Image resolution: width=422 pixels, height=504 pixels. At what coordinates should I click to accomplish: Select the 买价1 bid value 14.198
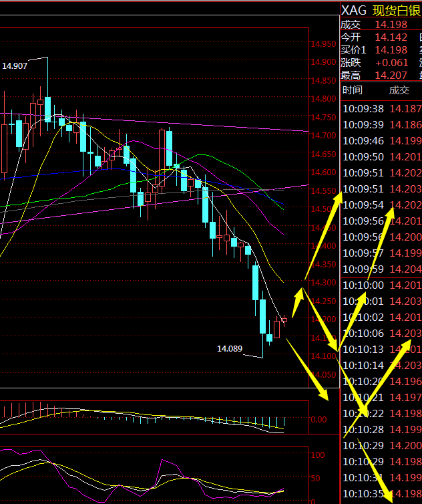point(391,50)
